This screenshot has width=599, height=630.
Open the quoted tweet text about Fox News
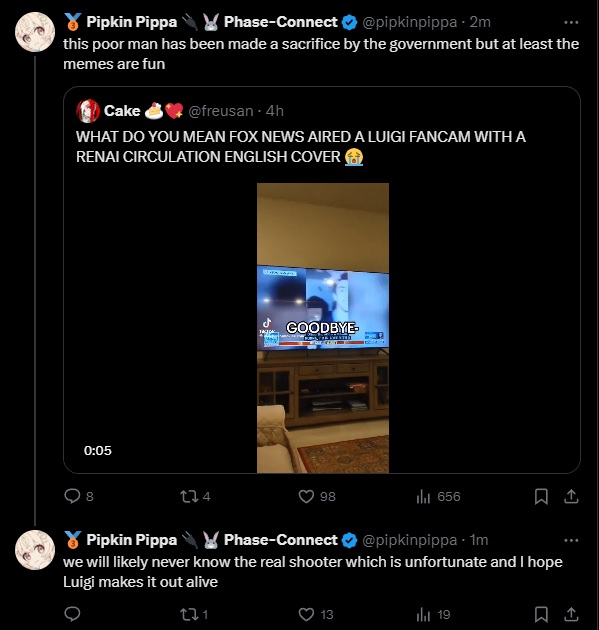click(x=301, y=147)
